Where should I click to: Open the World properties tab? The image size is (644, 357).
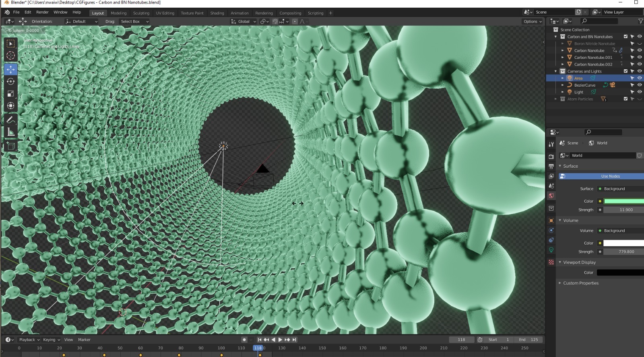point(551,196)
